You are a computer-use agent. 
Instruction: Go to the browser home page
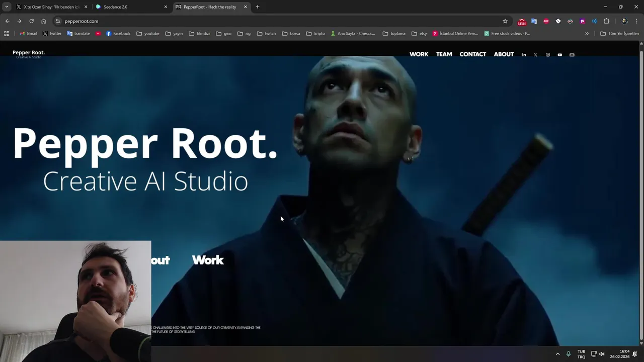pos(43,21)
